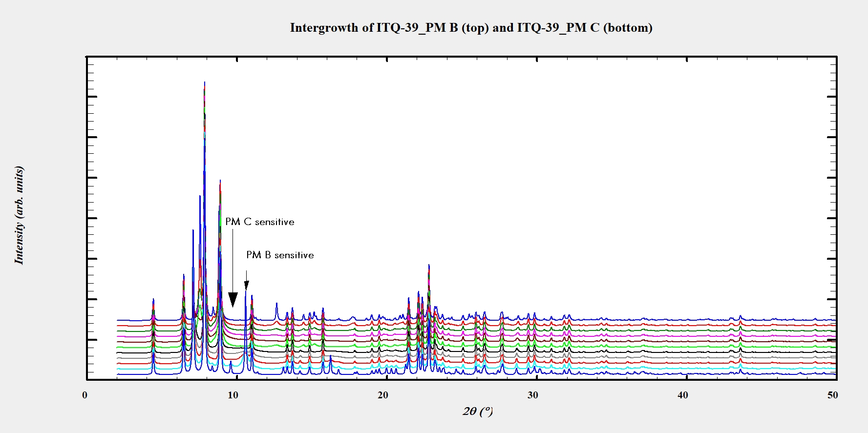Click the x-axis tick label '50'
Screen dimensions: 868x433
[833, 395]
